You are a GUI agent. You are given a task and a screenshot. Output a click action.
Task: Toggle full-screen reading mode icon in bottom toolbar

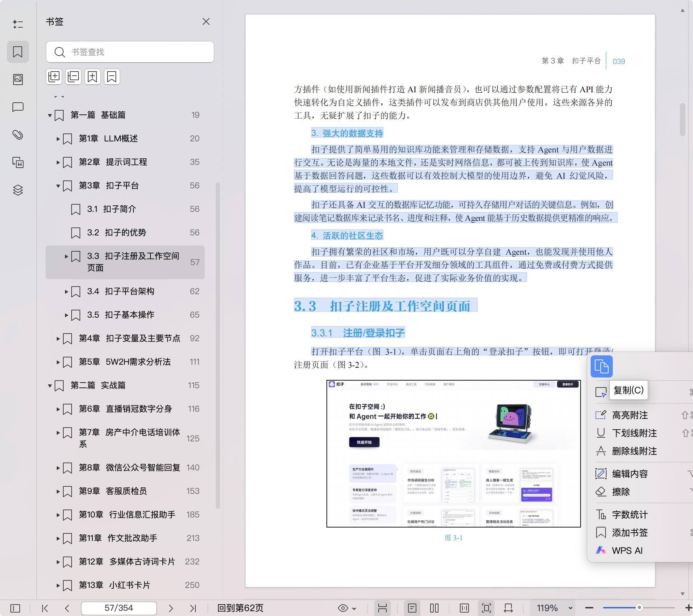(x=487, y=608)
